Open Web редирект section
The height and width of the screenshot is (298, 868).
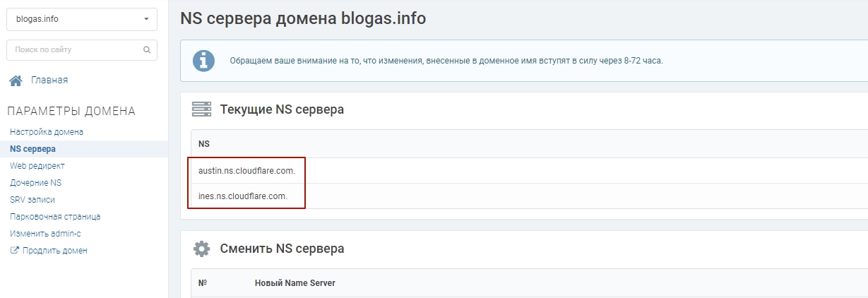[37, 166]
